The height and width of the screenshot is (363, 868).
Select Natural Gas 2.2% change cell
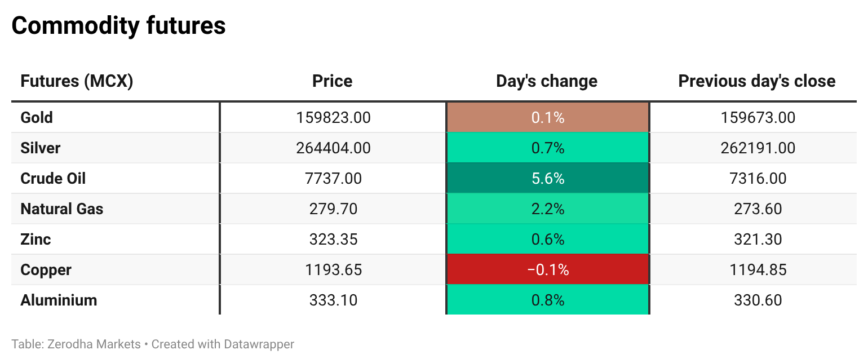pyautogui.click(x=548, y=209)
